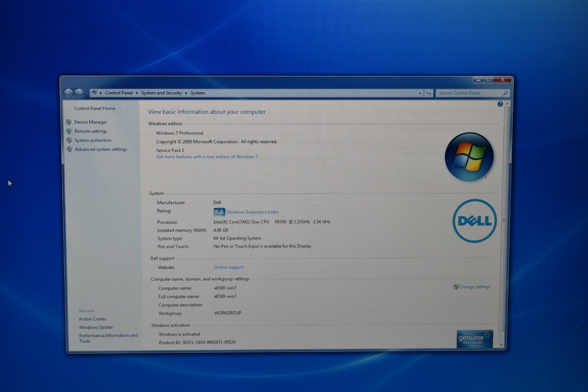
Task: Open Help via the blue question mark icon
Action: click(500, 104)
